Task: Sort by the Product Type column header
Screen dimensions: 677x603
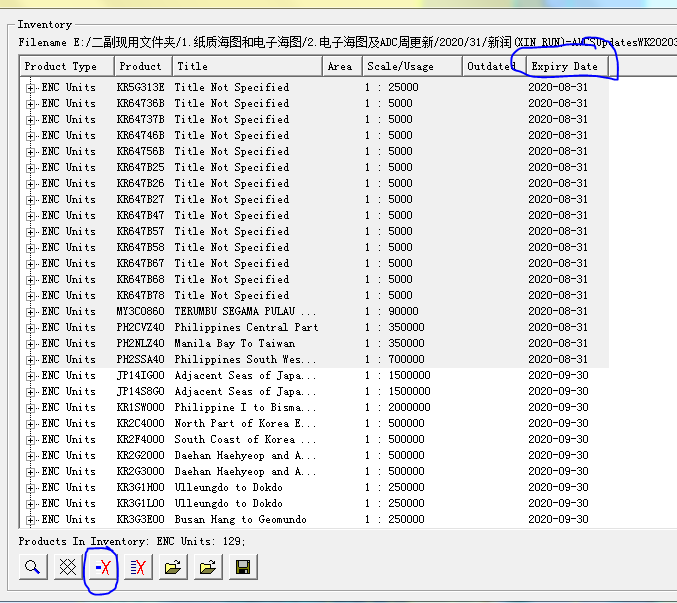Action: click(67, 66)
